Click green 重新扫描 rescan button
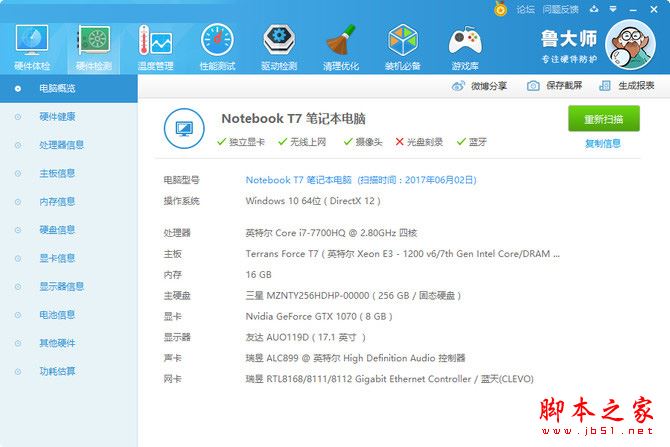Screen dimensions: 670x447 [603, 119]
